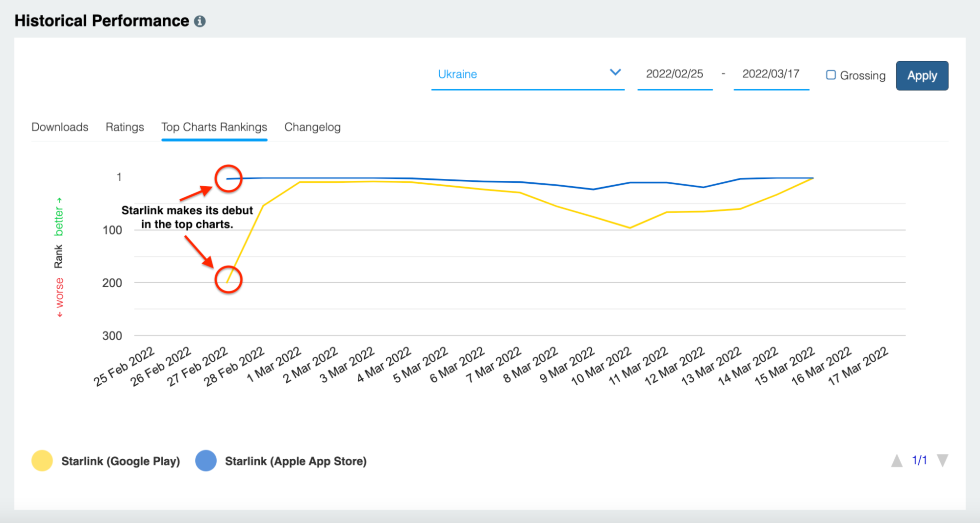980x523 pixels.
Task: Click the Historical Performance heading
Action: 101,21
